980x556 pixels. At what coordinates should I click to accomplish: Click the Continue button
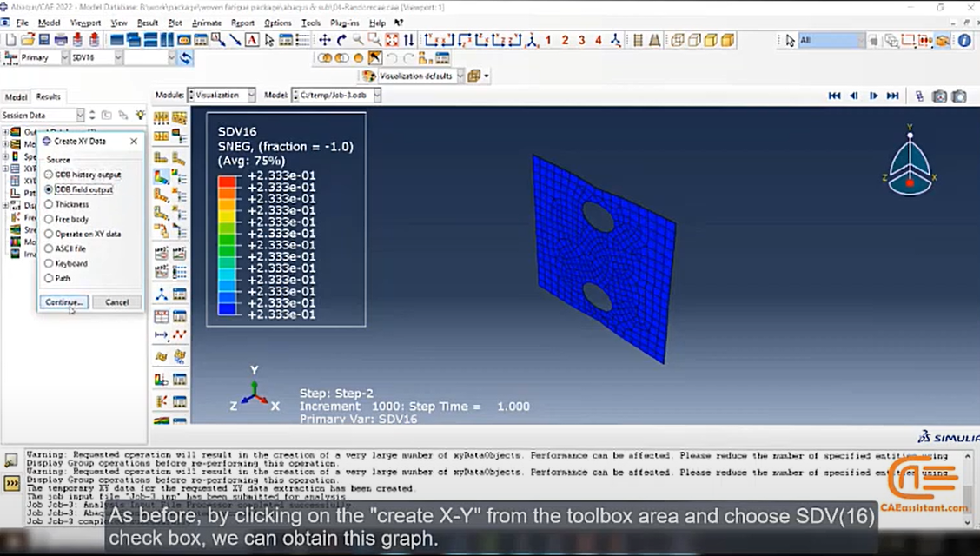point(64,302)
